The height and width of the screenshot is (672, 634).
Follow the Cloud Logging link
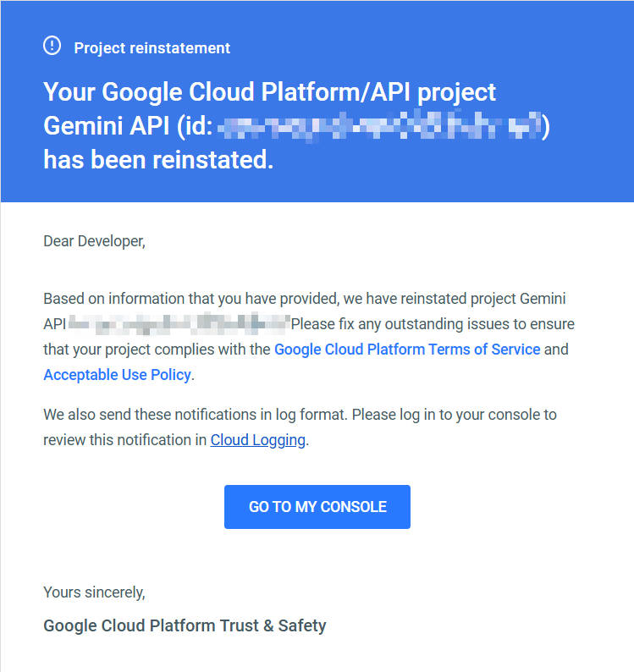pyautogui.click(x=257, y=440)
